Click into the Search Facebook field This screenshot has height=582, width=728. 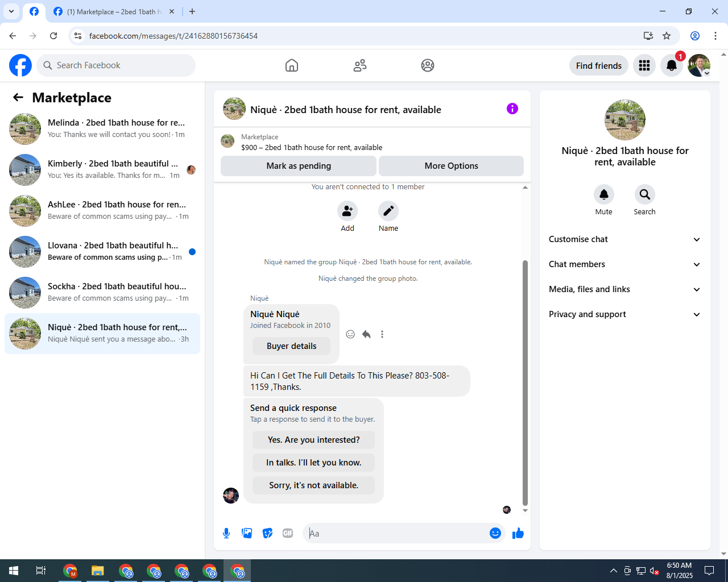tap(116, 65)
